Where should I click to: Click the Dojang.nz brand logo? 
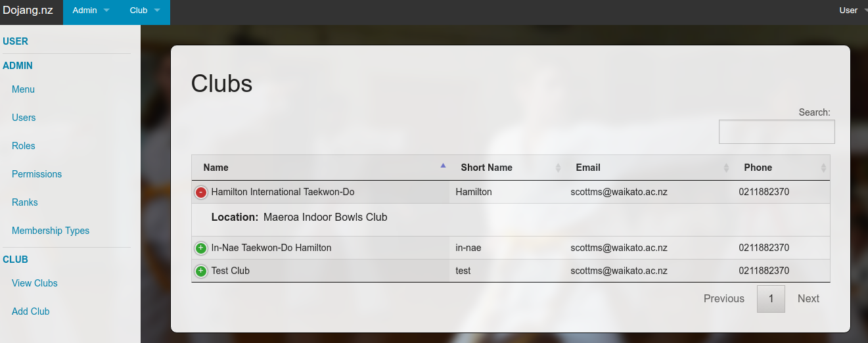[28, 11]
